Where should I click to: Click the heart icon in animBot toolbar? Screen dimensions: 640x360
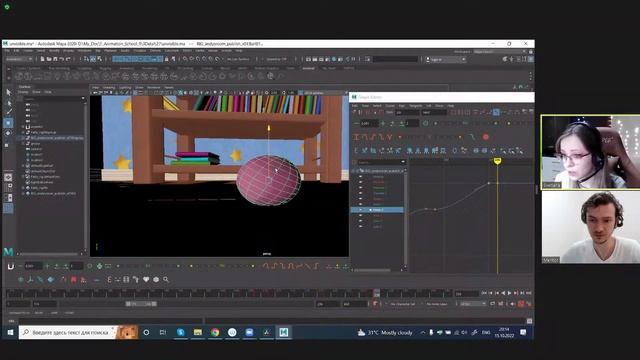[146, 280]
